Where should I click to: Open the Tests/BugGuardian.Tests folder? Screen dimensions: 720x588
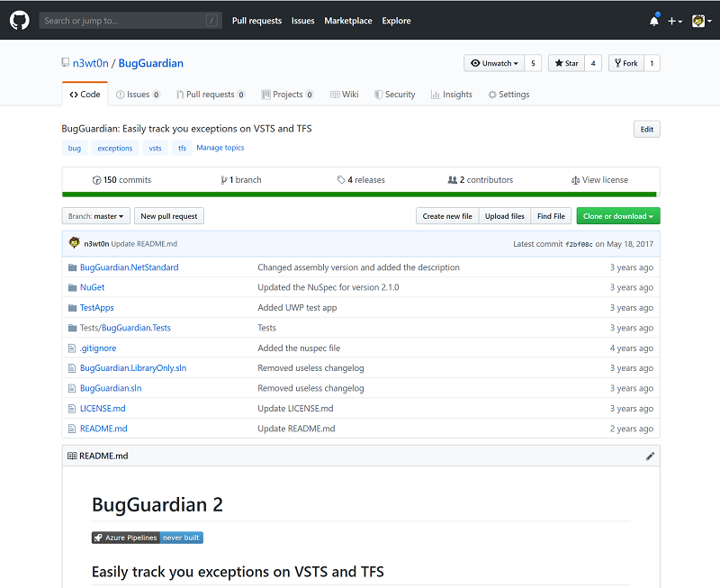125,328
